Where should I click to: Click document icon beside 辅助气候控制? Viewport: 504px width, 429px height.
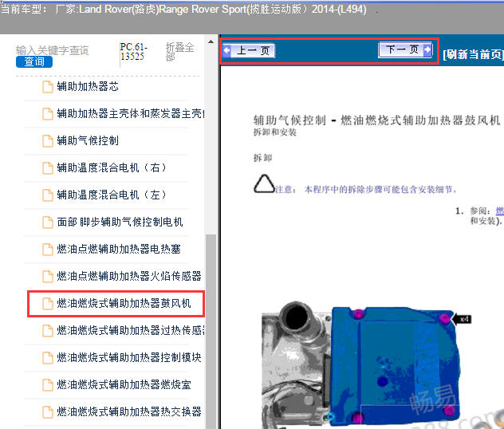coord(48,141)
